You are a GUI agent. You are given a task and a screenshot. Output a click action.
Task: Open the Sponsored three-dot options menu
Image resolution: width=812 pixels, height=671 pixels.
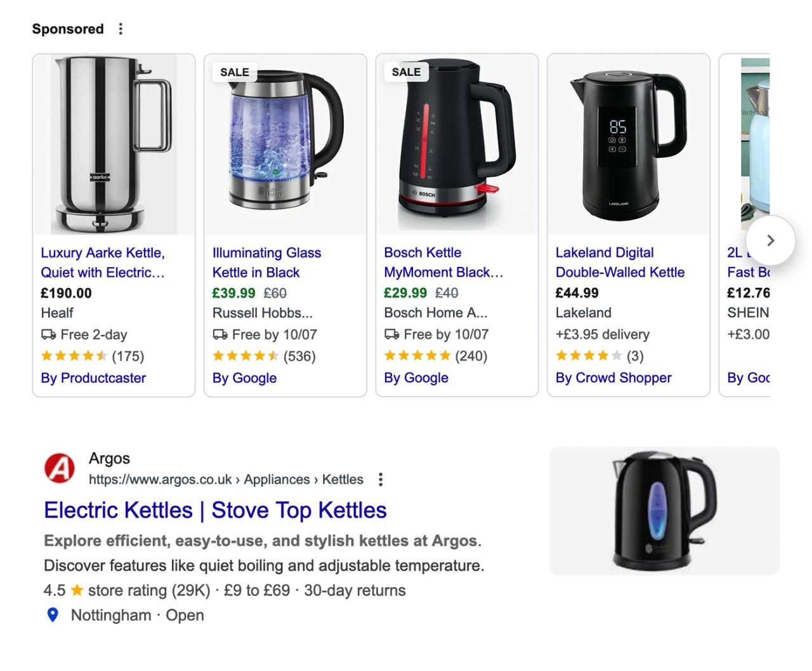pos(121,29)
